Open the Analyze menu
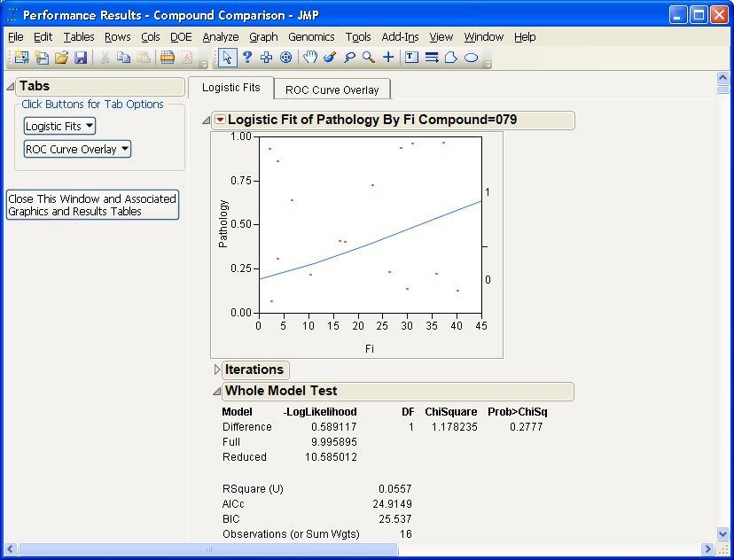This screenshot has height=560, width=734. pos(221,37)
